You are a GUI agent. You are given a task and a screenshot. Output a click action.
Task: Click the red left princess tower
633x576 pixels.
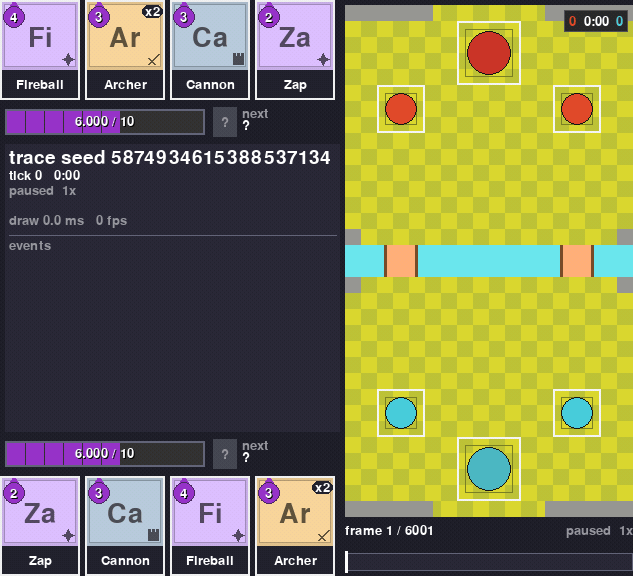[x=401, y=109]
